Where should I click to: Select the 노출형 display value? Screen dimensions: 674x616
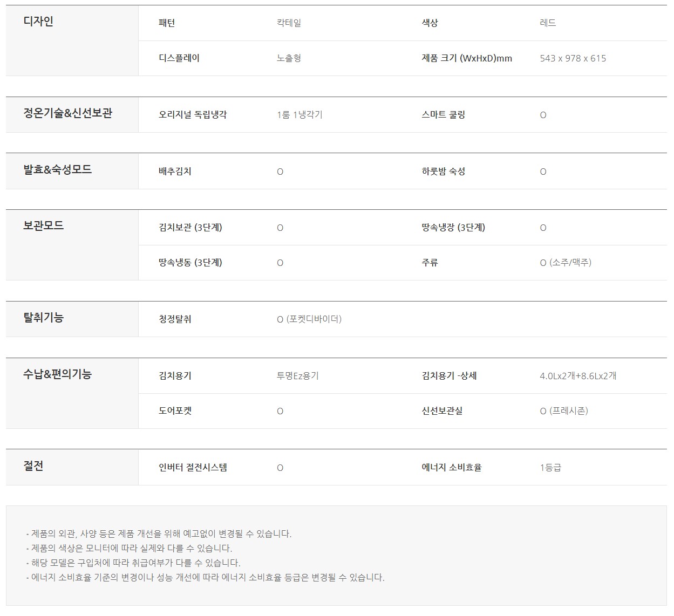click(x=289, y=58)
